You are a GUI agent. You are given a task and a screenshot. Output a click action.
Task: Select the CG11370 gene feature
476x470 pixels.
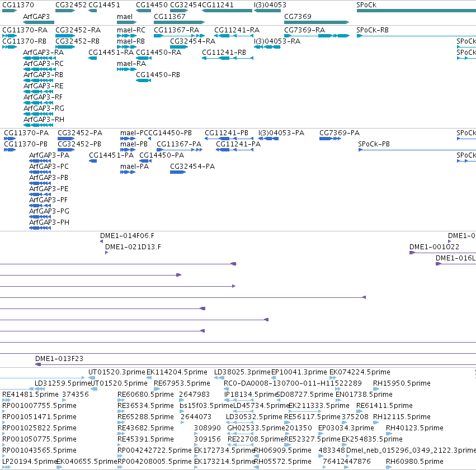click(10, 11)
